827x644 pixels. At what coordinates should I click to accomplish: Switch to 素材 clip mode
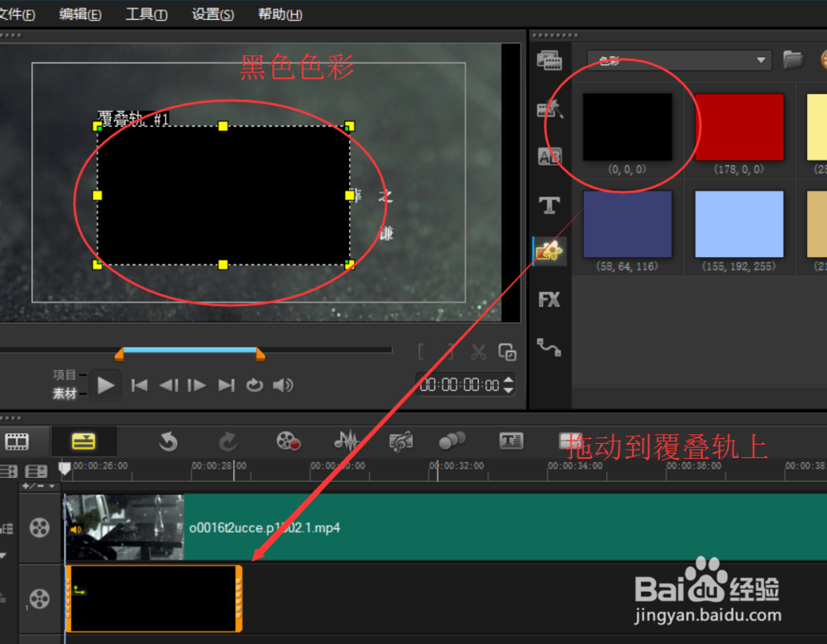[x=65, y=394]
